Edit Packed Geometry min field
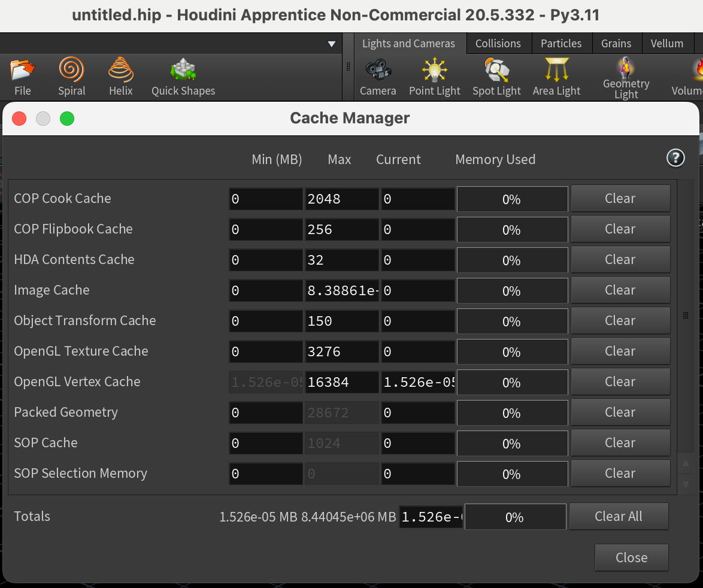Screen dimensions: 703x588 click(x=266, y=413)
